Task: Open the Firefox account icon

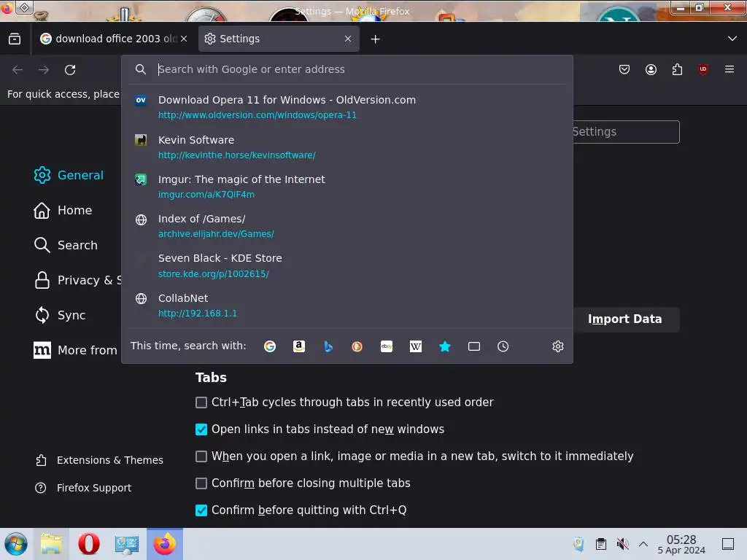Action: 651,69
